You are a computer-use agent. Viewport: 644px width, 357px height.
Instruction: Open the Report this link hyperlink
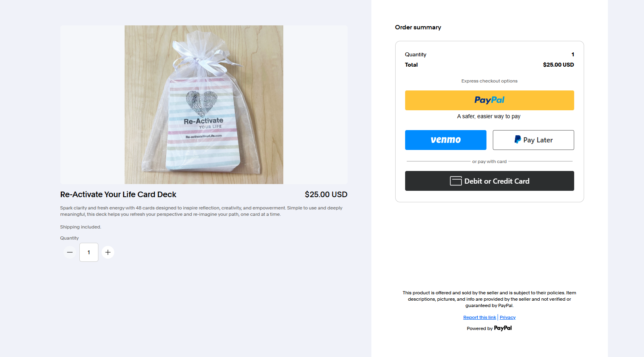tap(479, 317)
